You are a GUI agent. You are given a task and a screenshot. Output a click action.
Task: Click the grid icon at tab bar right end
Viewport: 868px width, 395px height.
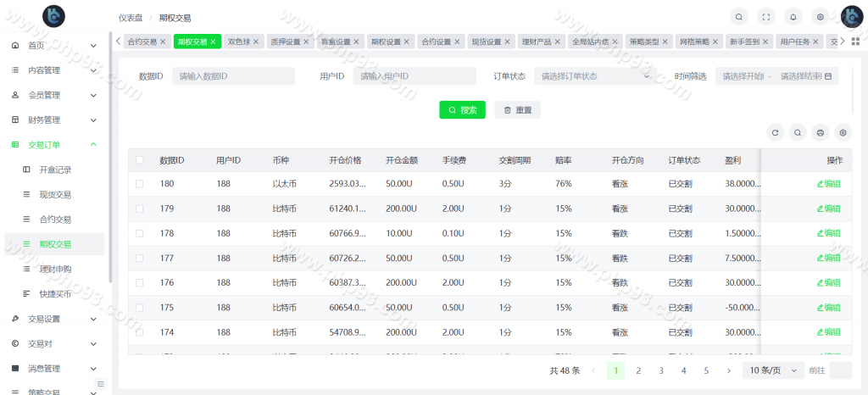coord(855,41)
